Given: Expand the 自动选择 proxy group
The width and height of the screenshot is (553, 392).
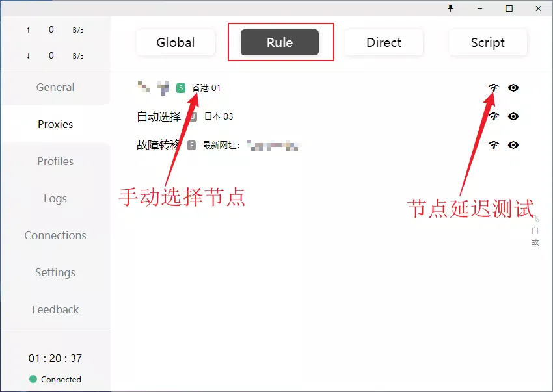Looking at the screenshot, I should [x=159, y=116].
